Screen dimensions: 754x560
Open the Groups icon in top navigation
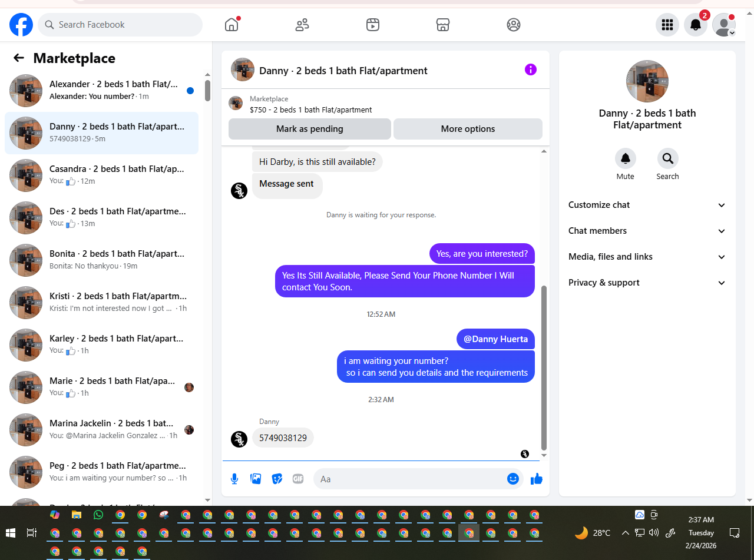[514, 25]
